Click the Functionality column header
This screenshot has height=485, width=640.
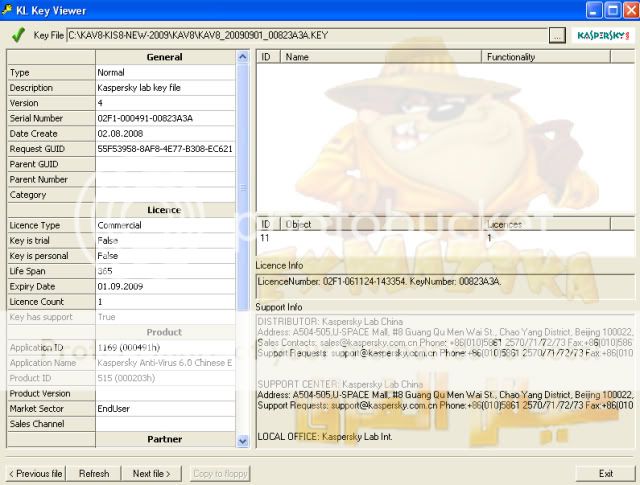tap(546, 57)
